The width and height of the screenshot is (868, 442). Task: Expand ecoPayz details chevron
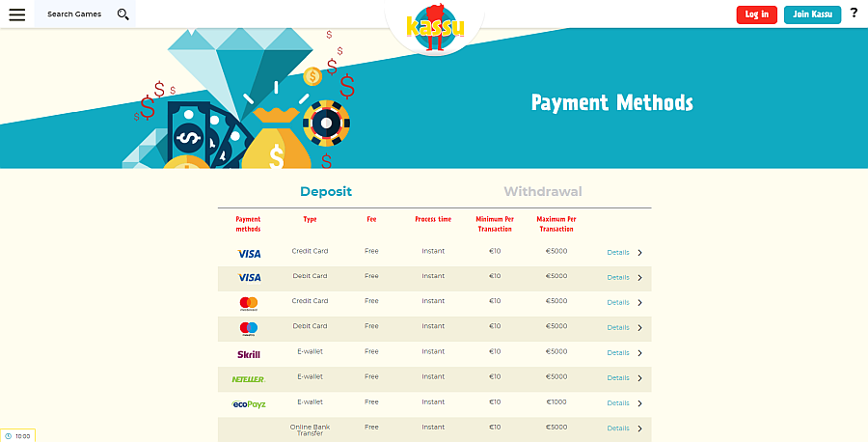640,403
